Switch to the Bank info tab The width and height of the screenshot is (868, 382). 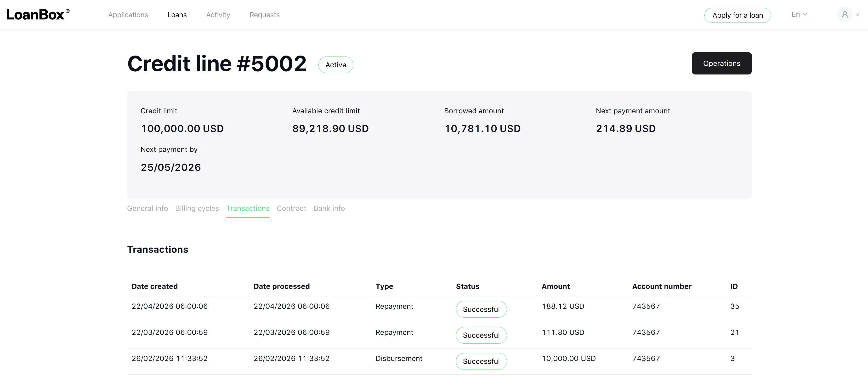(329, 208)
